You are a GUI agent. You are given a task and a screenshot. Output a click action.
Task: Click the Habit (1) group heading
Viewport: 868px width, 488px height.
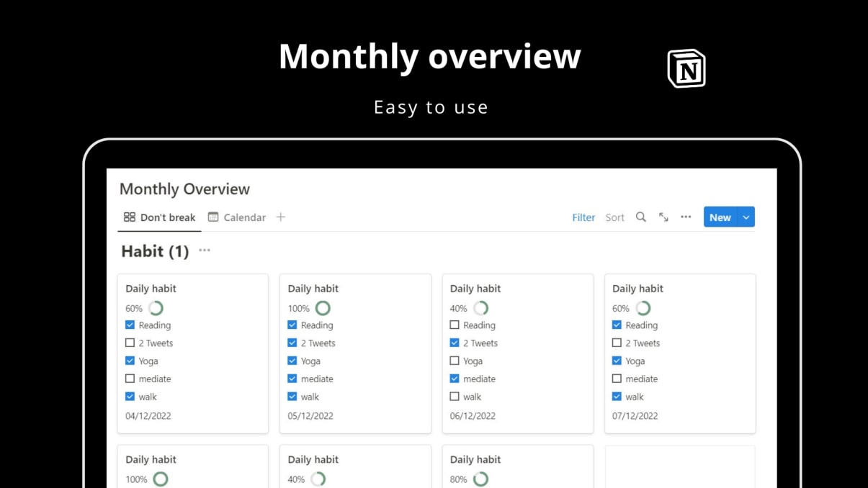(x=155, y=250)
